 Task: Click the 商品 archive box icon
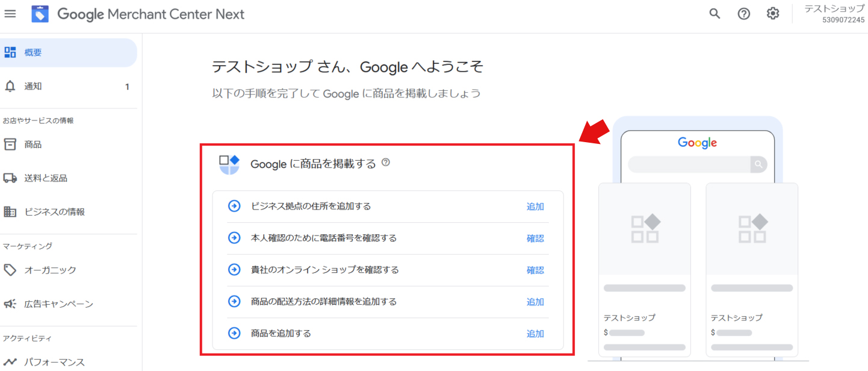(10, 145)
